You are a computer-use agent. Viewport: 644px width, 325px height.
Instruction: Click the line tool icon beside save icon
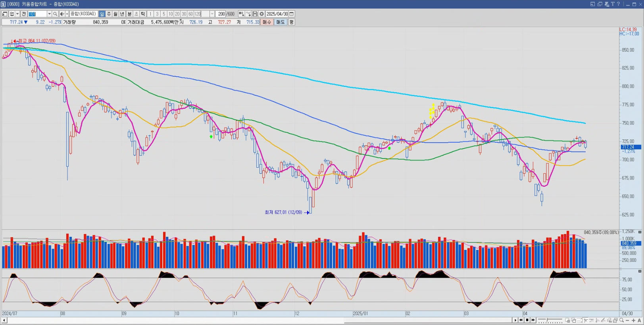248,14
